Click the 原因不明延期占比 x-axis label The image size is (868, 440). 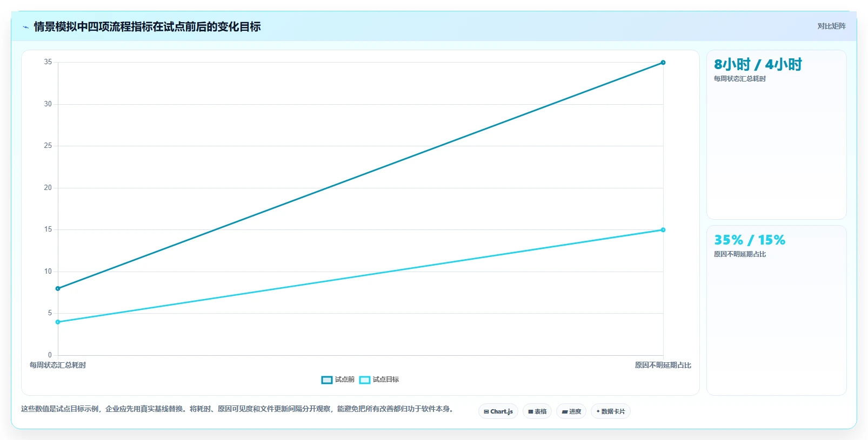click(x=663, y=365)
